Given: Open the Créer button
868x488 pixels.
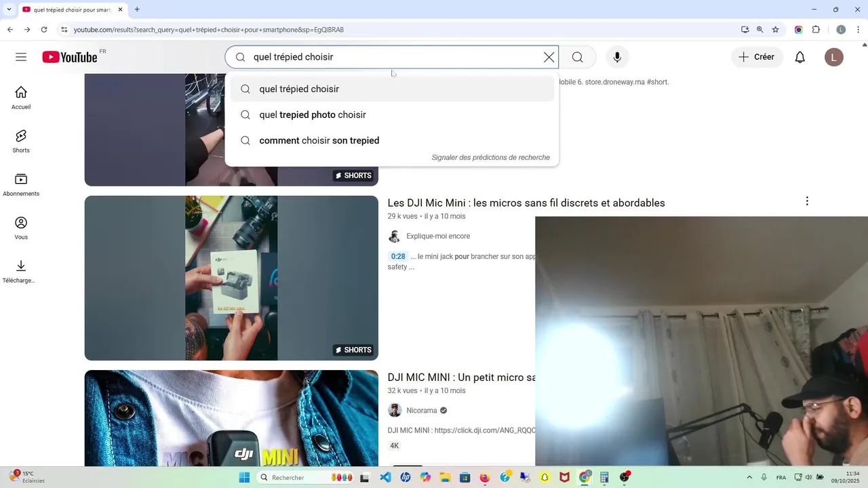Looking at the screenshot, I should pos(757,57).
